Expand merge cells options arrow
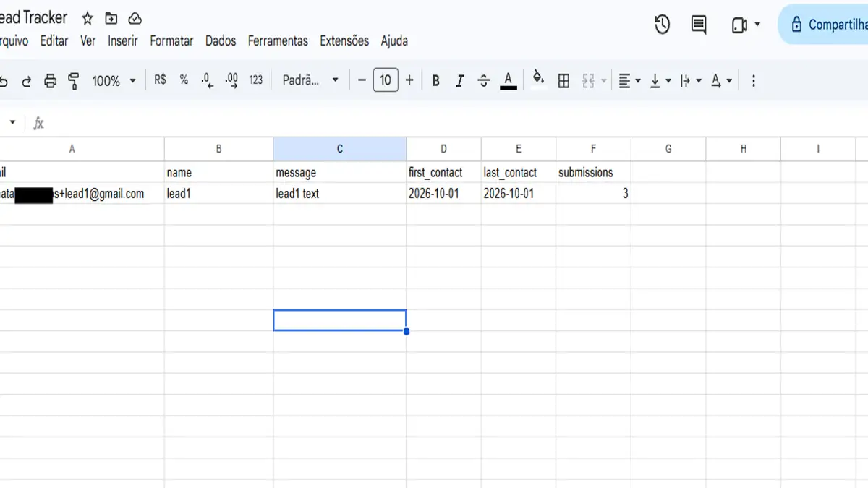The image size is (868, 488). pyautogui.click(x=604, y=81)
